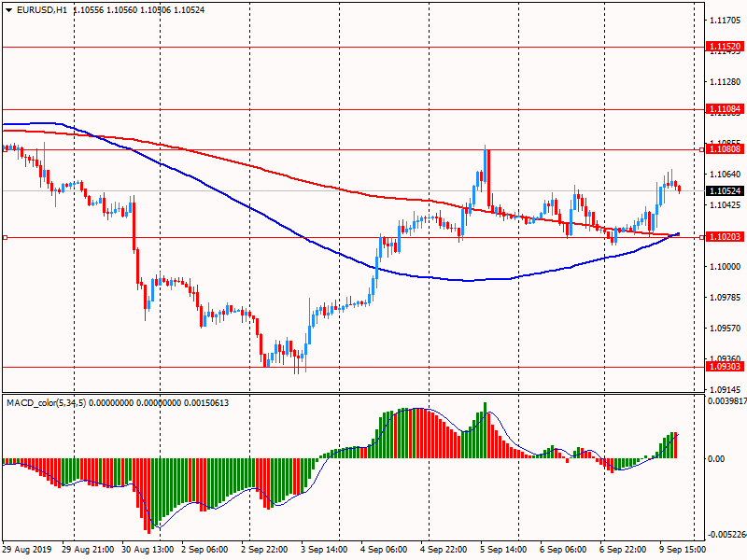Click the 29 Aug 21:00 time label
747x560 pixels.
pos(88,550)
